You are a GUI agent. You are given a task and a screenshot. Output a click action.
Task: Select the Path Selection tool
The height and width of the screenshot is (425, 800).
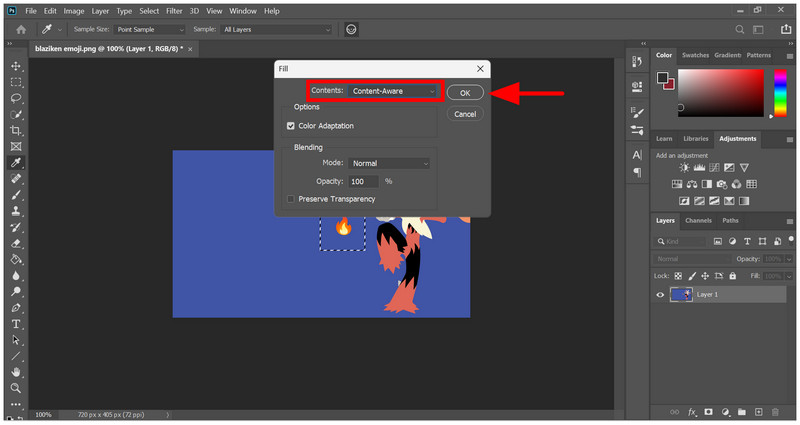pyautogui.click(x=16, y=340)
